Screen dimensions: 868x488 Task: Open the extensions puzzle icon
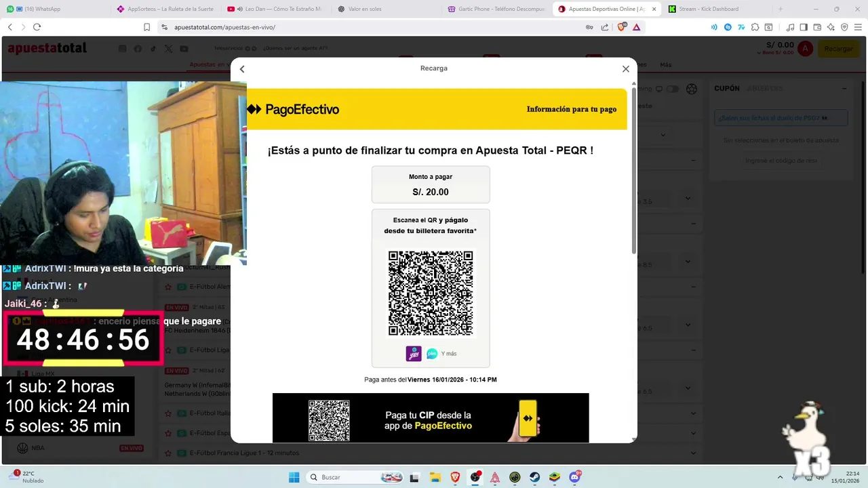pos(755,27)
